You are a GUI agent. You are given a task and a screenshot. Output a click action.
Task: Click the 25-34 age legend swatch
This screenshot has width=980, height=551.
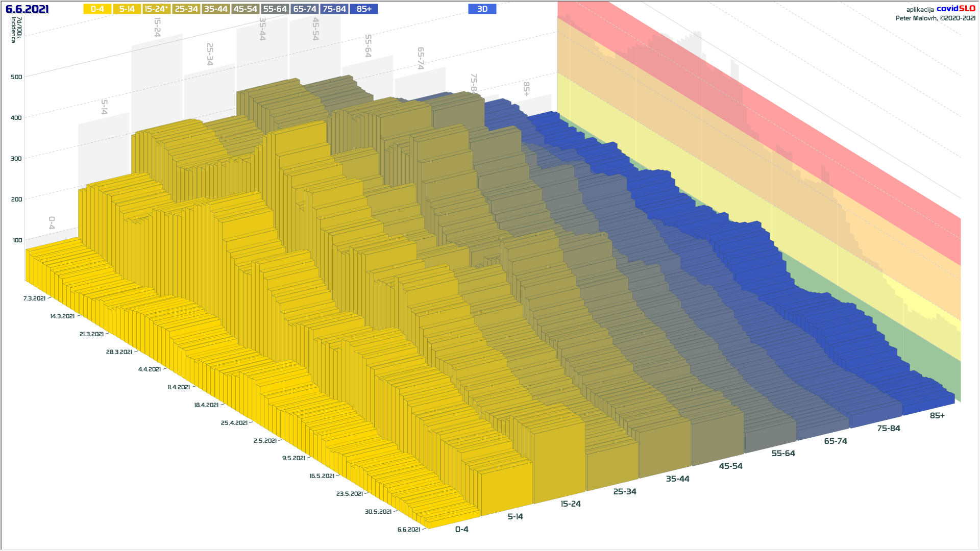tap(186, 9)
